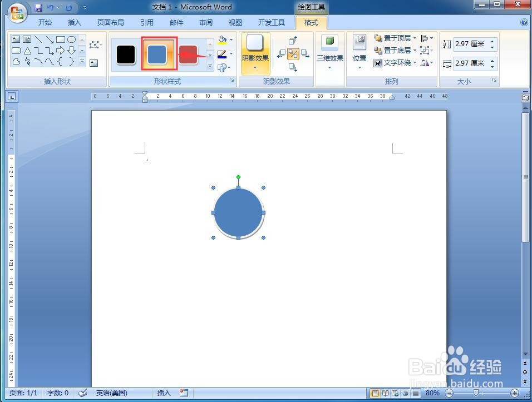Open the 引用 (References) tab
This screenshot has height=402, width=532.
pyautogui.click(x=146, y=23)
